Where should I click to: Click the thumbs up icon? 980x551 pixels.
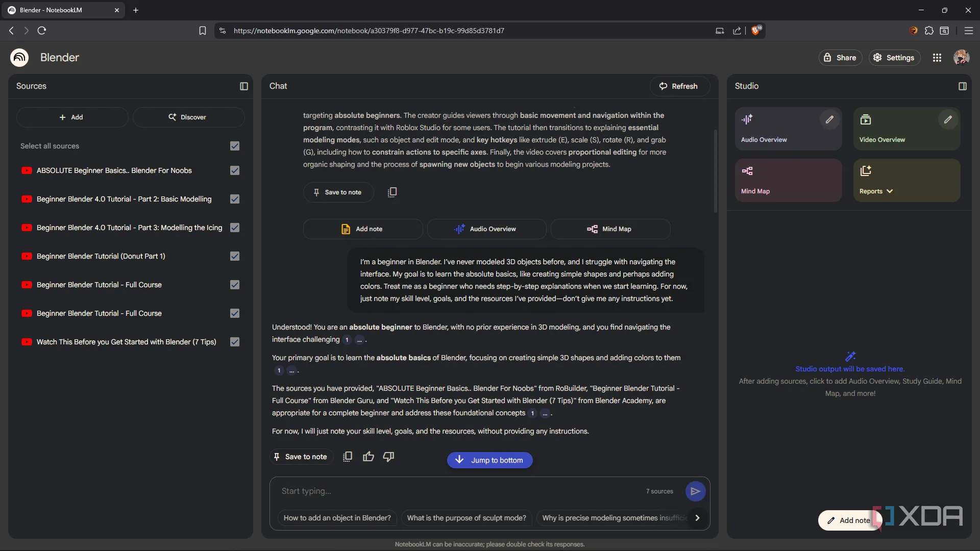click(368, 457)
